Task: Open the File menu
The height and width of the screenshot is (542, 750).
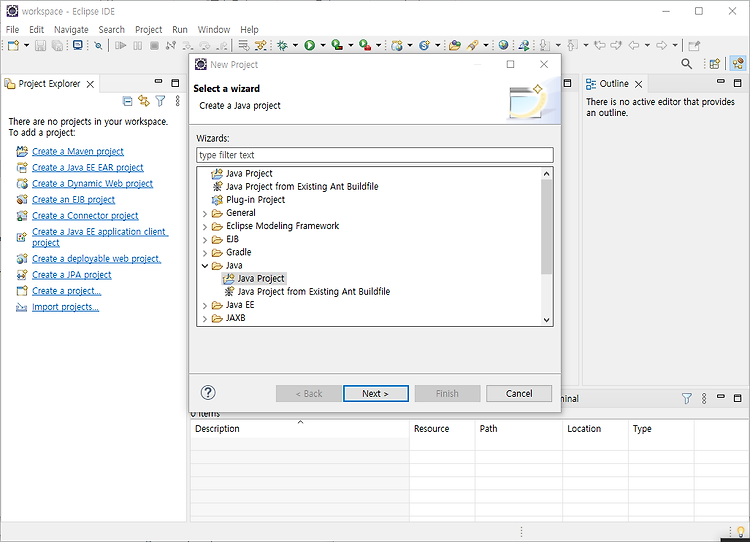Action: pos(12,30)
